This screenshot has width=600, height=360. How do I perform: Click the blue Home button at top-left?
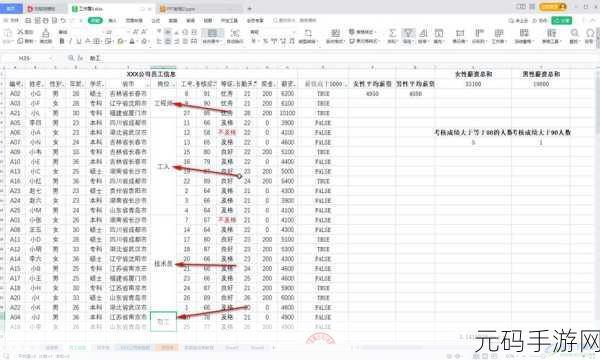pyautogui.click(x=11, y=8)
